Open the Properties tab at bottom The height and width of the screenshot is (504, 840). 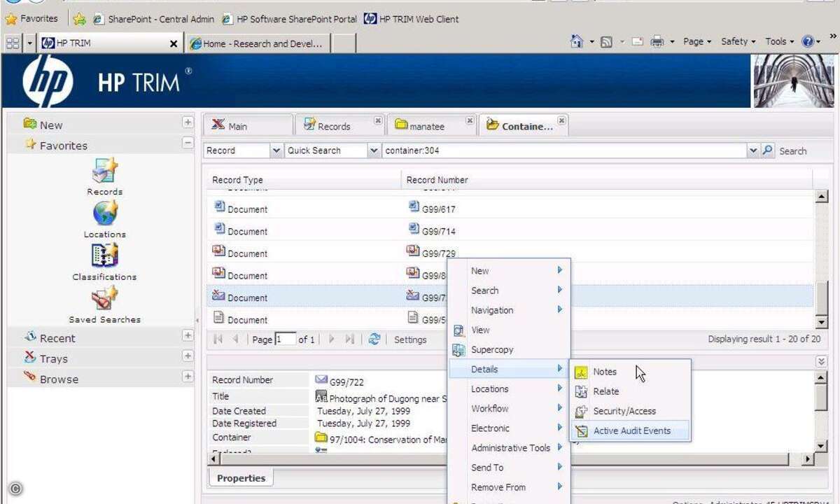(x=241, y=479)
